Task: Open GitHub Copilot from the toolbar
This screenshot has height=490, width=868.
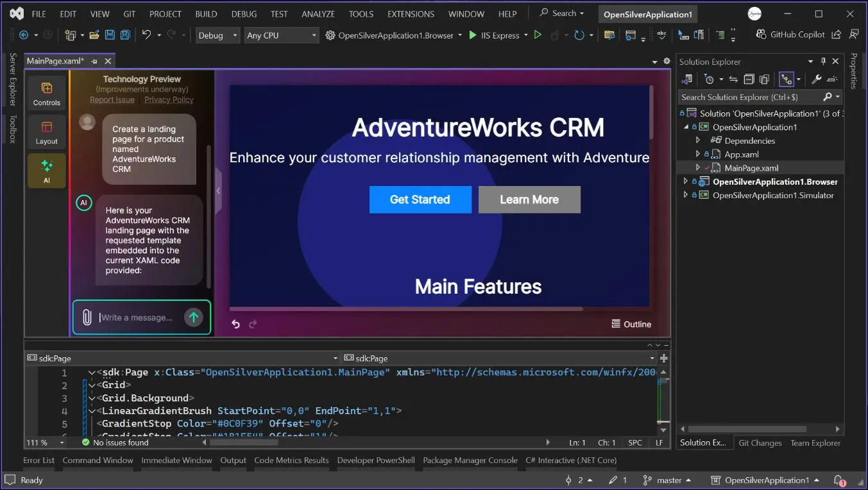Action: coord(790,35)
